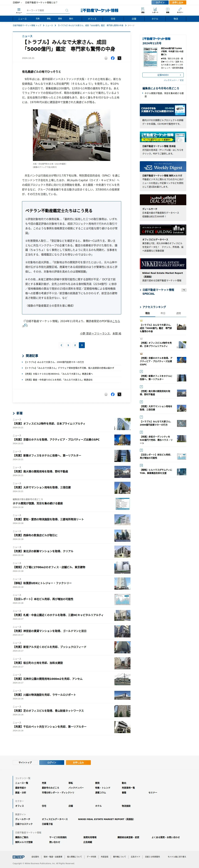Open ranking item 新築オフィスをホテルに改修へ
The image size is (199, 868).
(156, 378)
